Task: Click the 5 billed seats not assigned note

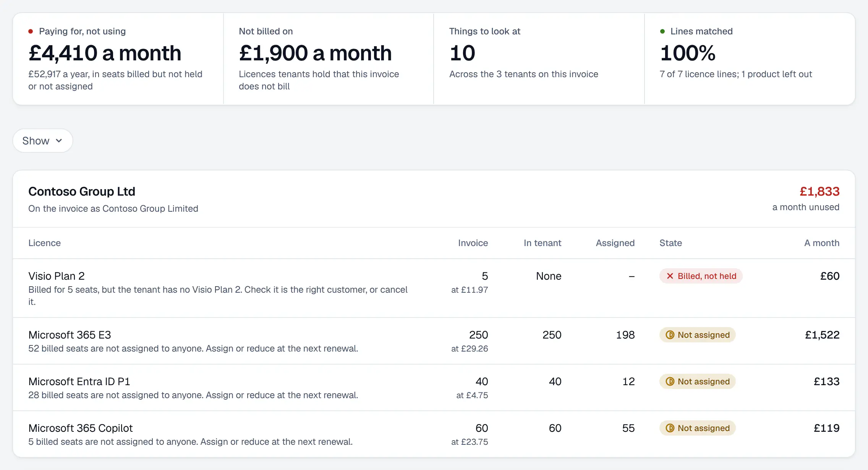Action: (190, 442)
